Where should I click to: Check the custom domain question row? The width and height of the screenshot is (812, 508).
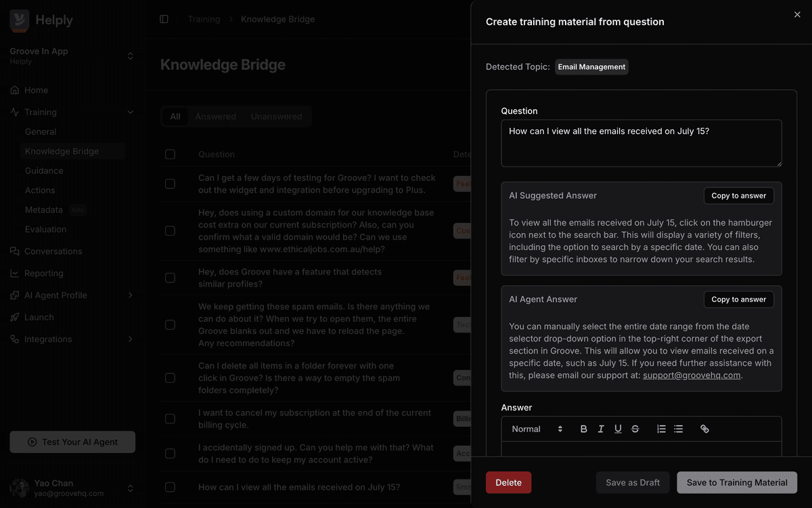click(x=170, y=231)
